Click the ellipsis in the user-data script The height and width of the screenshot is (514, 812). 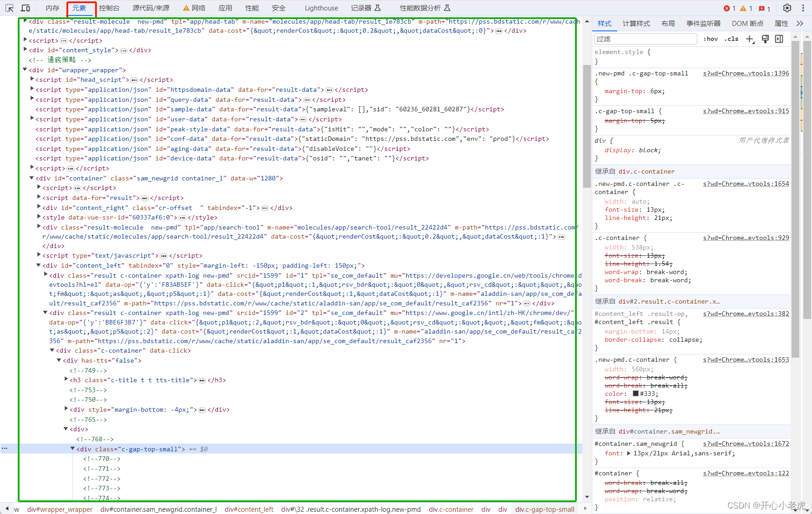coord(303,120)
